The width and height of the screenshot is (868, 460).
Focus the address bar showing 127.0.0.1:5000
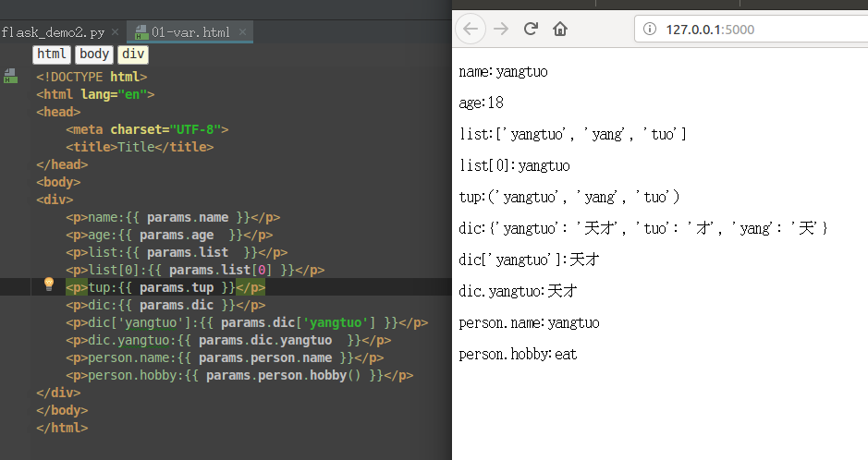coord(752,29)
